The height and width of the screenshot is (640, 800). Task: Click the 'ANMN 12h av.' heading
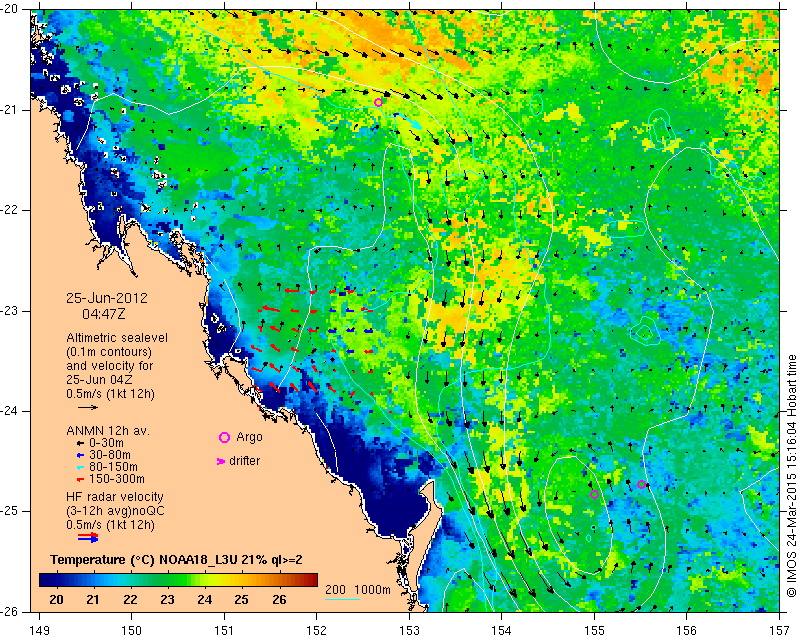(108, 431)
